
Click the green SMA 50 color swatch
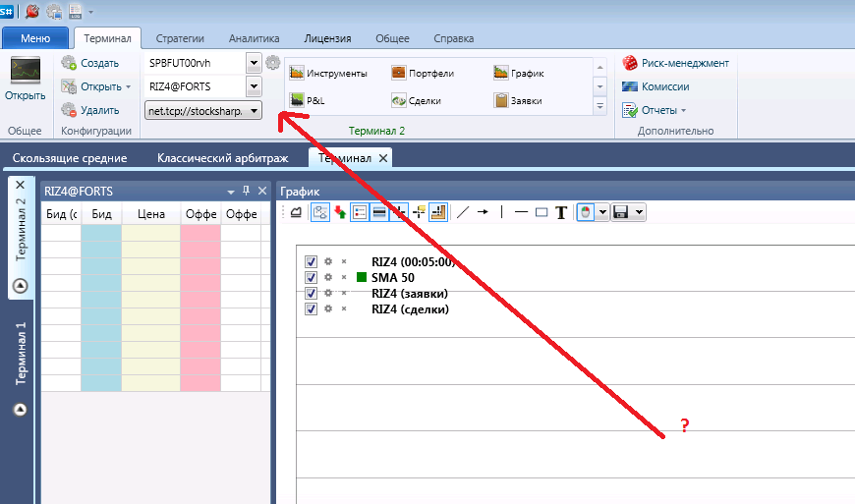point(362,278)
